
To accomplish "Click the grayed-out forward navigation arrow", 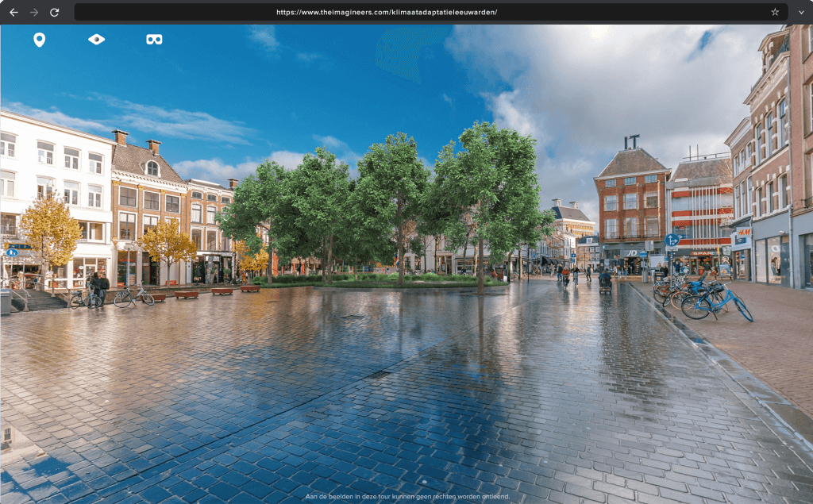I will 33,12.
